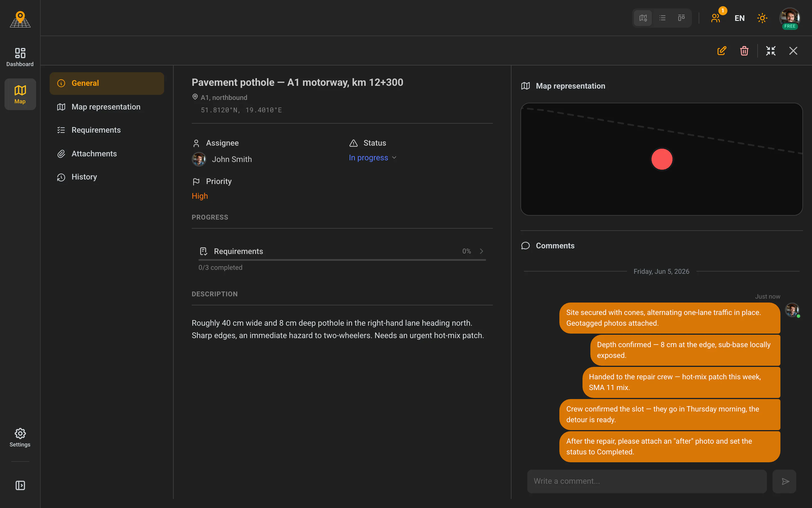Click the 'Handed to the repair crew' comment
Viewport: 812px width, 508px height.
tap(681, 382)
